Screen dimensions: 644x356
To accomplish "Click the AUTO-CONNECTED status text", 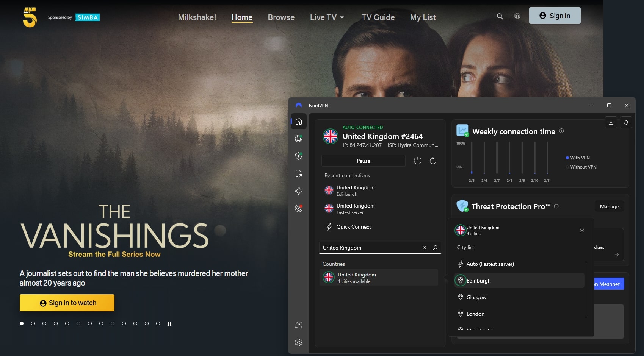I will point(363,127).
